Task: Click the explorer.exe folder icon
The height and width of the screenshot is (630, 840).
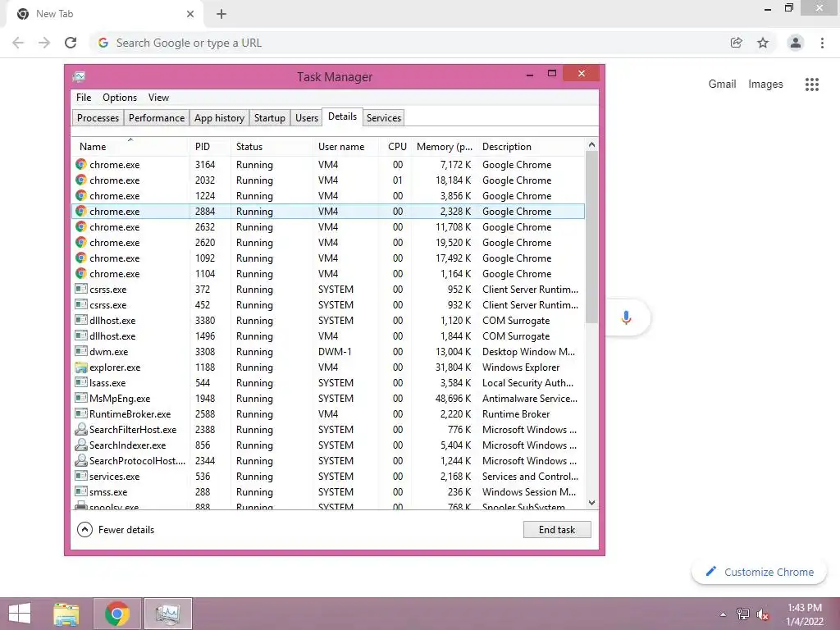Action: [81, 367]
